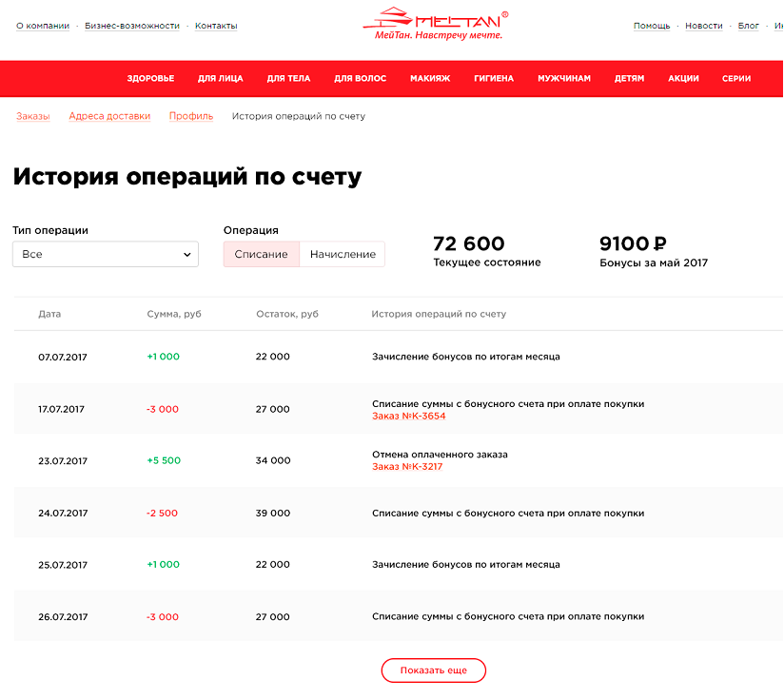This screenshot has width=784, height=699.
Task: Switch to the Заказы tab
Action: pyautogui.click(x=33, y=116)
